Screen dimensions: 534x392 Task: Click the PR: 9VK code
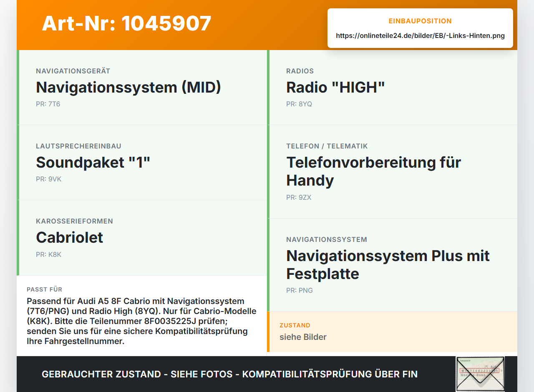coord(48,179)
